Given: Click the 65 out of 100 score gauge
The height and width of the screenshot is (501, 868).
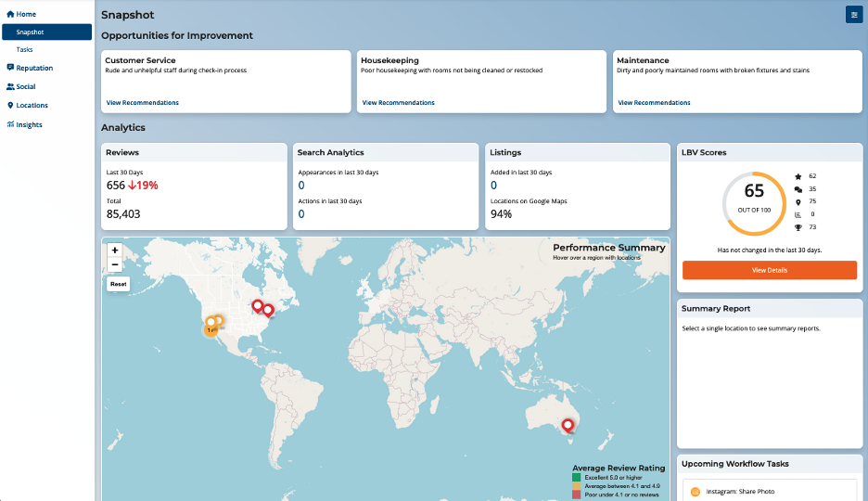Looking at the screenshot, I should [x=754, y=204].
